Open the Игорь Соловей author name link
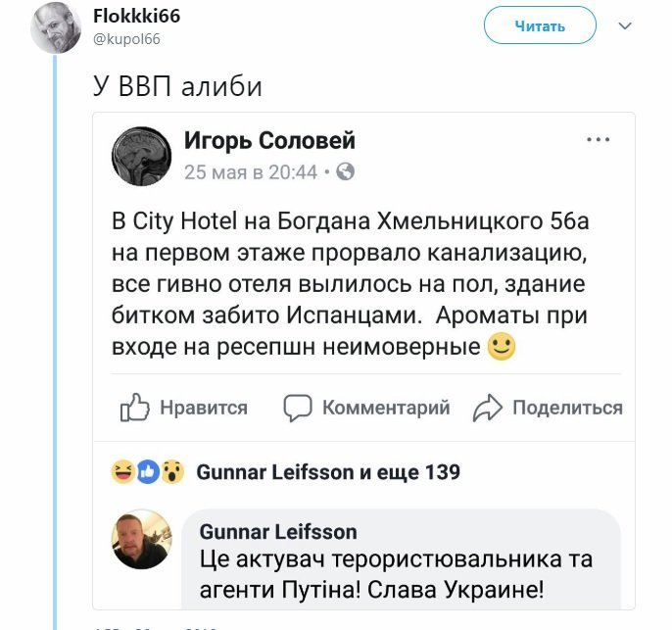This screenshot has height=630, width=672. (270, 140)
